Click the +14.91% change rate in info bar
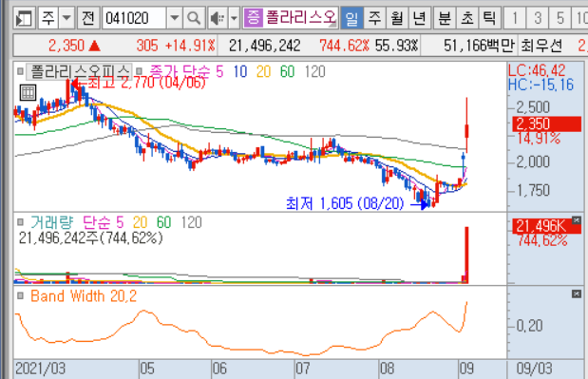The width and height of the screenshot is (588, 379). click(190, 46)
